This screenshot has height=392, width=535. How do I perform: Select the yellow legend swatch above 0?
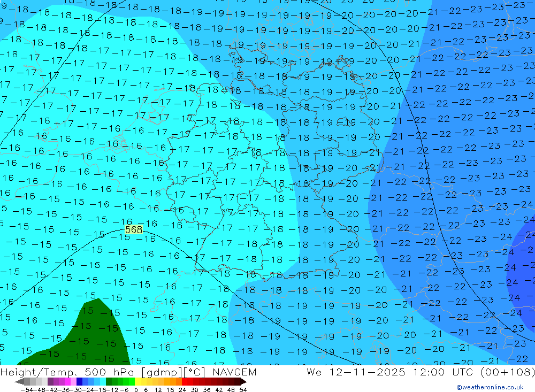click(138, 382)
